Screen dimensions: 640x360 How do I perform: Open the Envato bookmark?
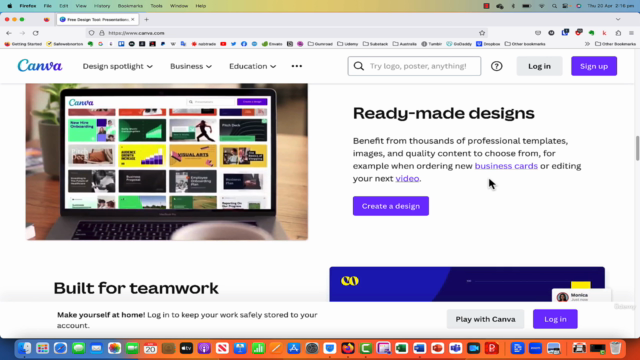(x=272, y=44)
